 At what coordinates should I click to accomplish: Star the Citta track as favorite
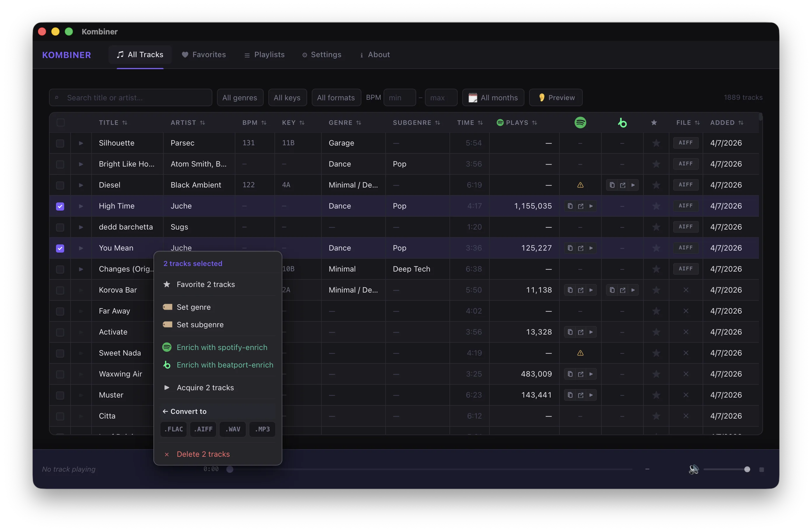point(656,416)
